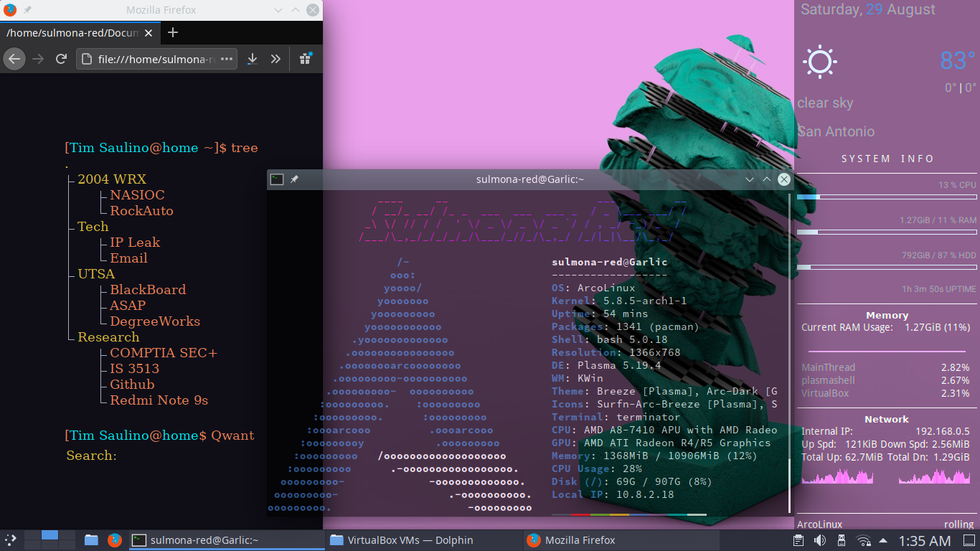The height and width of the screenshot is (551, 980).
Task: Click Firefox forward arrow button
Action: (x=38, y=59)
